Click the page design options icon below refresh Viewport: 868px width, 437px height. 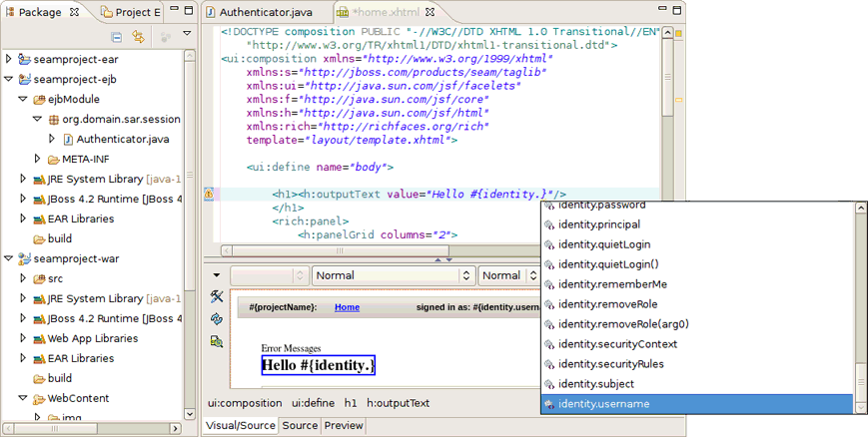(217, 341)
